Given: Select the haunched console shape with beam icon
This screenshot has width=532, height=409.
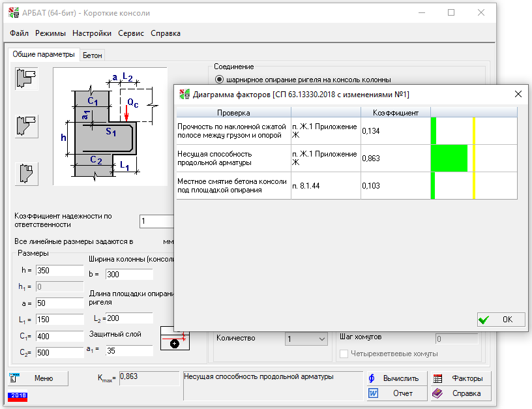Looking at the screenshot, I should pos(27,126).
